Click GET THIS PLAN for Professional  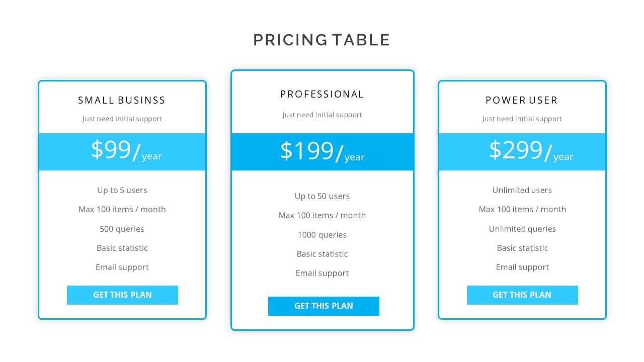324,306
